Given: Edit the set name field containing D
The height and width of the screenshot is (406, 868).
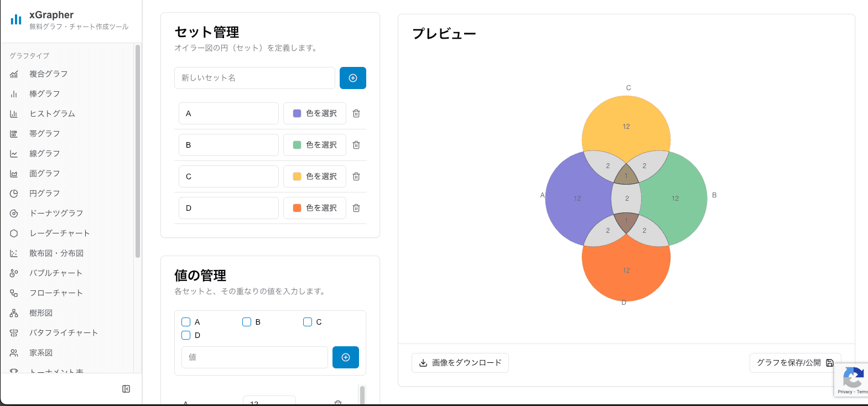Looking at the screenshot, I should click(x=228, y=208).
